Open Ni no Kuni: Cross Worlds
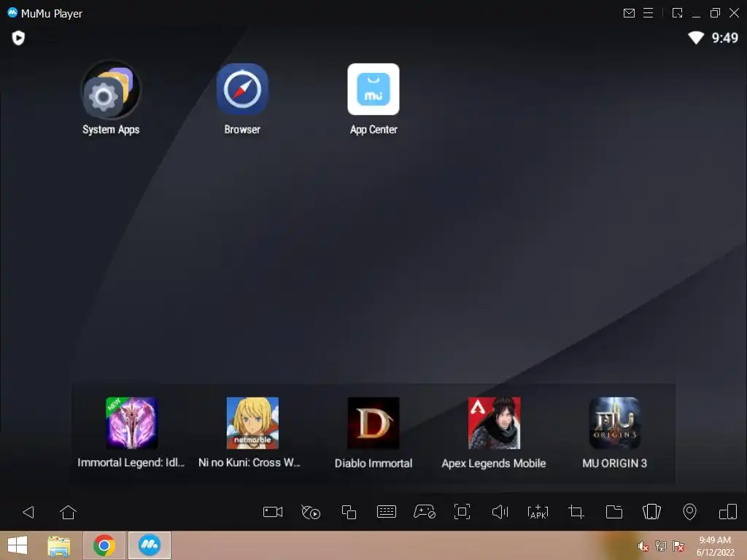 point(252,423)
